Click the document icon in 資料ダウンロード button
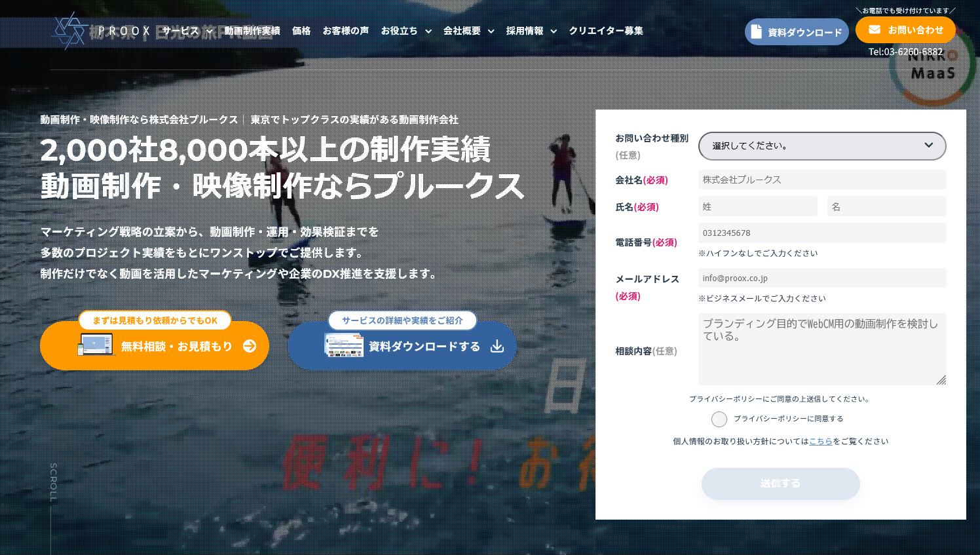The height and width of the screenshot is (555, 980). (757, 31)
